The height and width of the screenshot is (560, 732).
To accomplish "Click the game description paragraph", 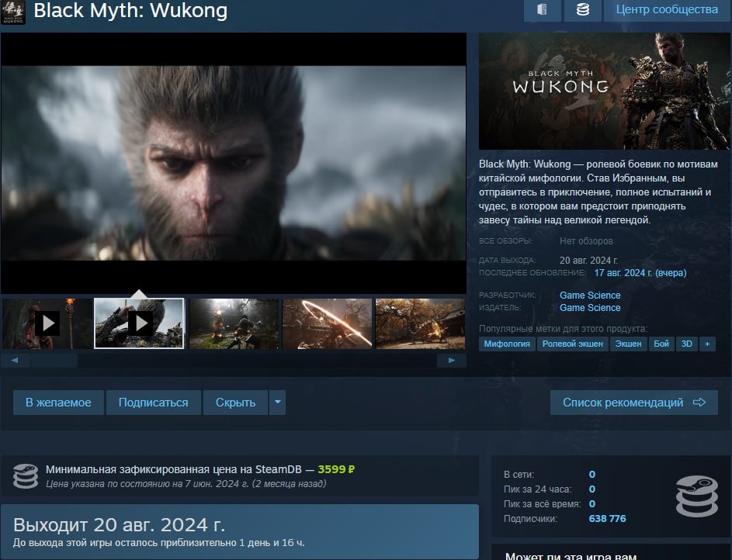I will click(598, 192).
